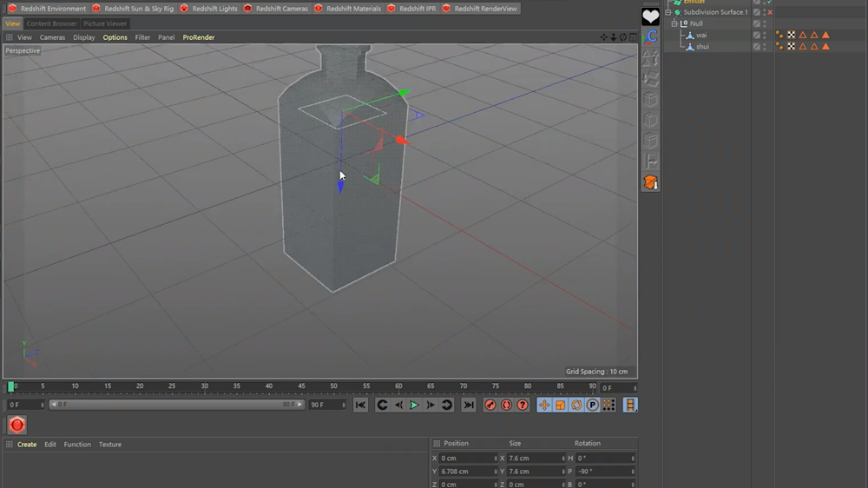This screenshot has height=488, width=868.
Task: Collapse the Null object hierarchy
Action: [x=674, y=23]
